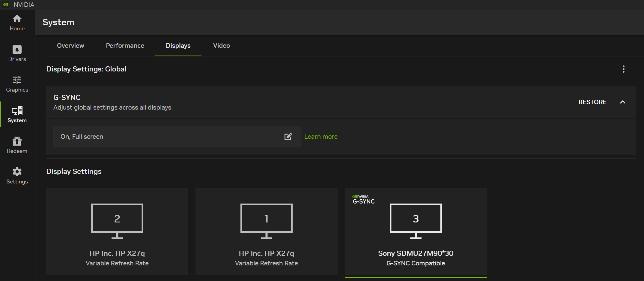Click the NVIDIA logo at top left
The image size is (644, 281).
point(6,5)
